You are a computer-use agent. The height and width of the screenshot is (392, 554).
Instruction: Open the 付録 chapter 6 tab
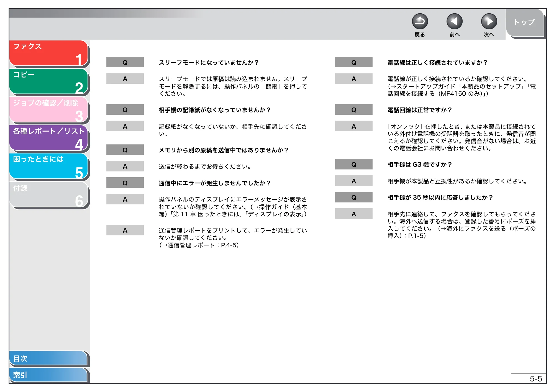pyautogui.click(x=48, y=194)
